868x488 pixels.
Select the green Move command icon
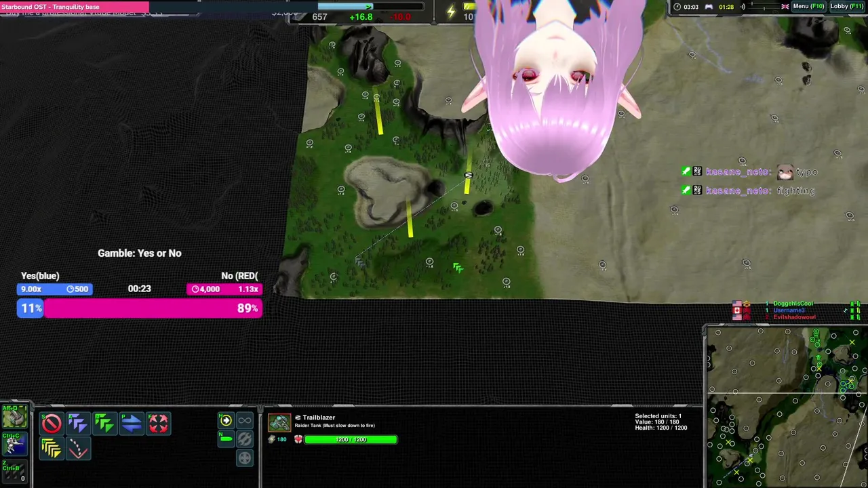[x=104, y=424]
